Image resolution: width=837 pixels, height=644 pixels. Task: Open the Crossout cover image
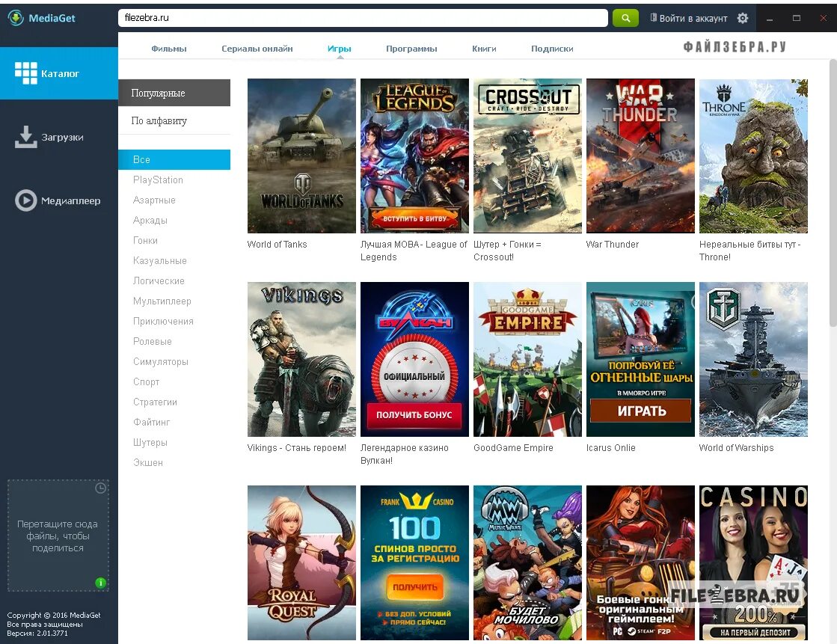pos(527,156)
